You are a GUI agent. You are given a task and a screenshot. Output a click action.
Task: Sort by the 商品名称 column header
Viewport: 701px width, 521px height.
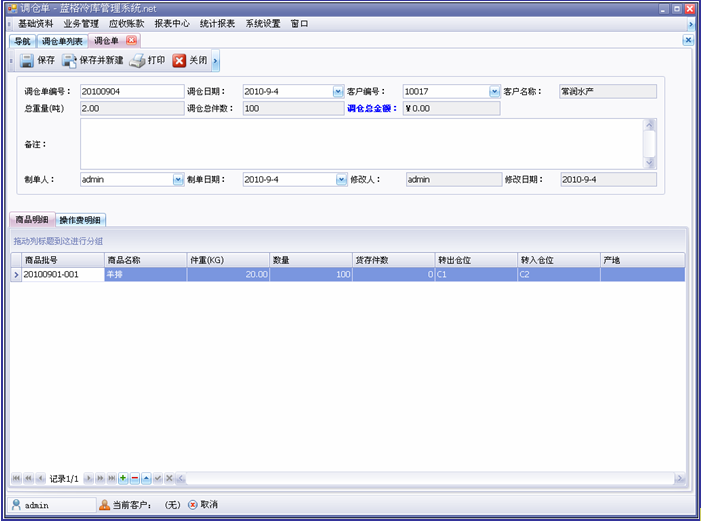click(x=145, y=260)
